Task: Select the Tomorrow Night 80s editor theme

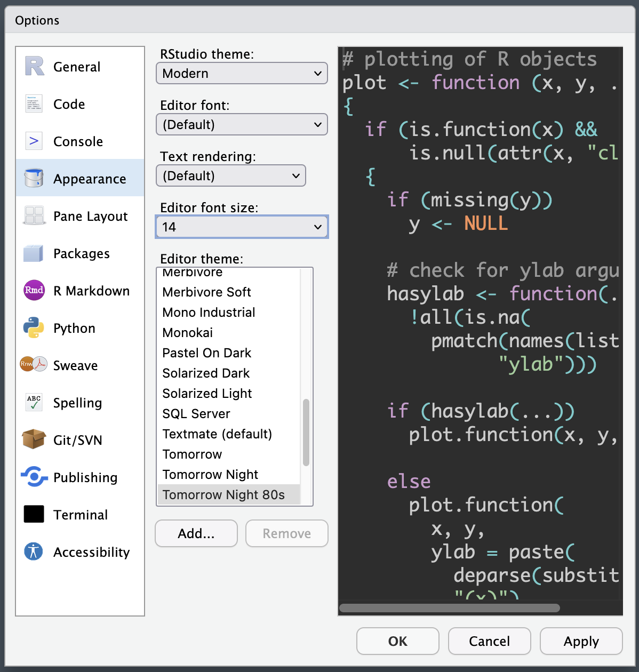Action: point(229,494)
